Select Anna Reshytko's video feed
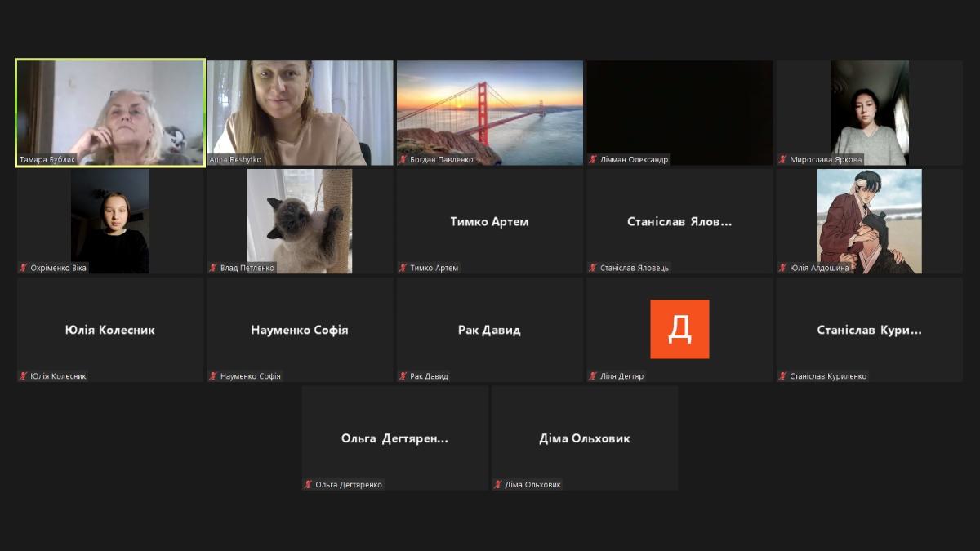The image size is (980, 551). [300, 112]
